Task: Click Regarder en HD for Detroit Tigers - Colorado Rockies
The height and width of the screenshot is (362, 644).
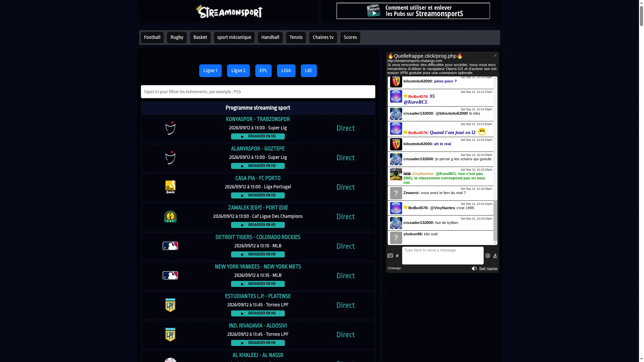Action: coord(258,254)
